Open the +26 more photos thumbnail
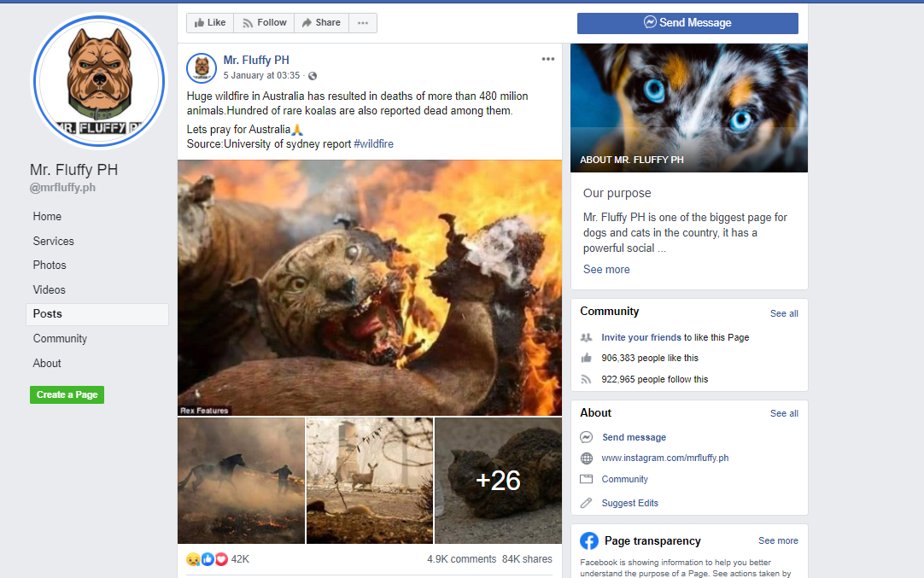Screen dimensions: 924x578 (x=498, y=480)
